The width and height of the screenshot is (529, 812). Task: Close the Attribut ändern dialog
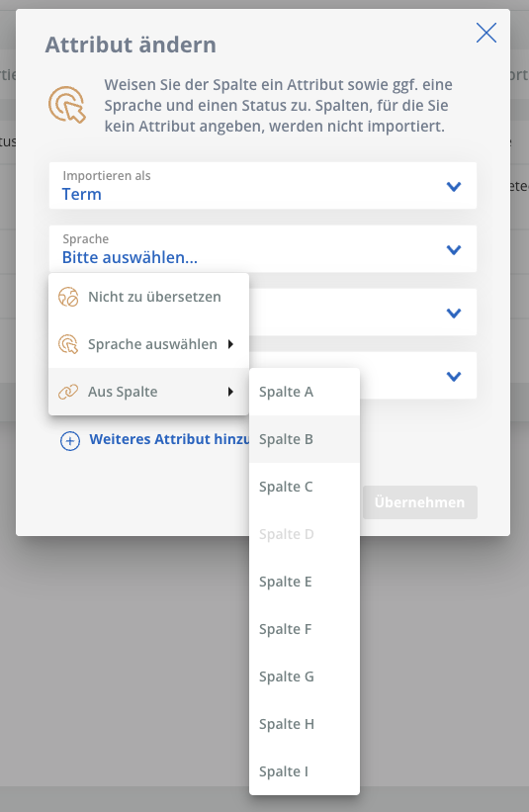pyautogui.click(x=486, y=33)
